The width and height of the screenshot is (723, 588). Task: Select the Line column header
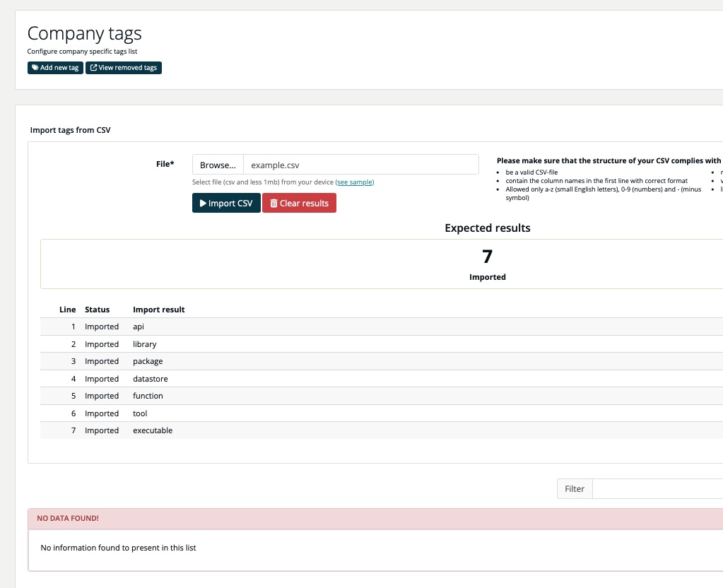[67, 310]
